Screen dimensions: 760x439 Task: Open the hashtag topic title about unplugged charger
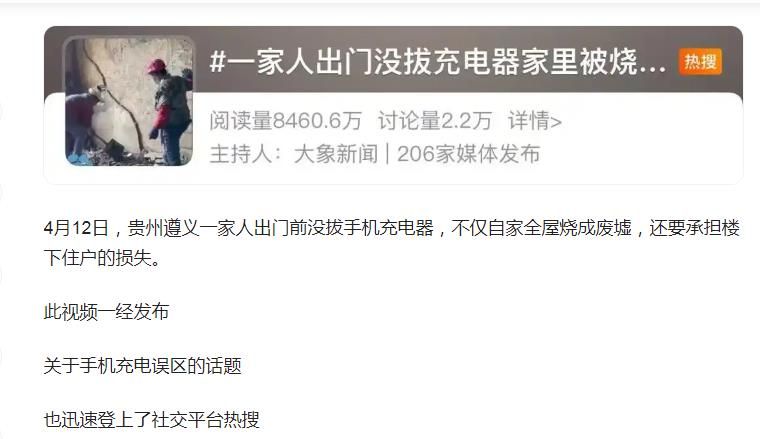pyautogui.click(x=438, y=63)
